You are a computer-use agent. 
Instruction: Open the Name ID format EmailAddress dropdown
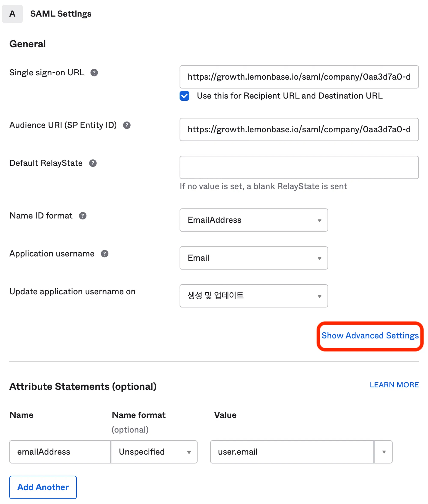[x=254, y=220]
